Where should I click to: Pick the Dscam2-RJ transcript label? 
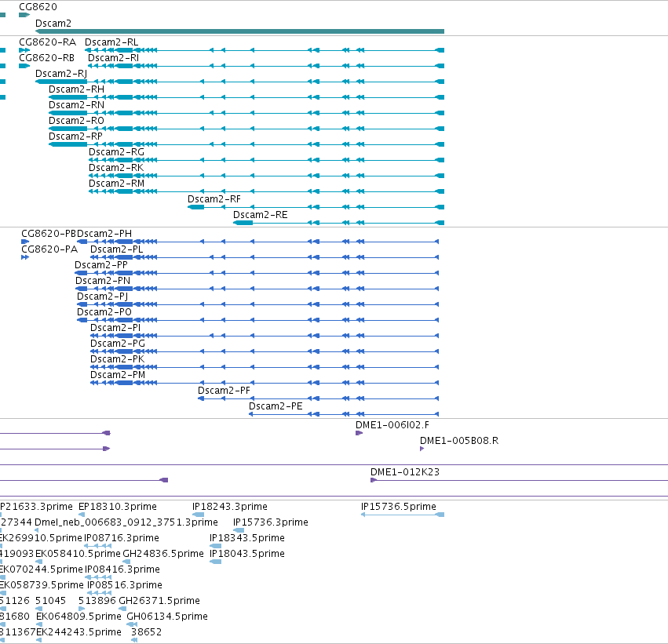pos(61,74)
